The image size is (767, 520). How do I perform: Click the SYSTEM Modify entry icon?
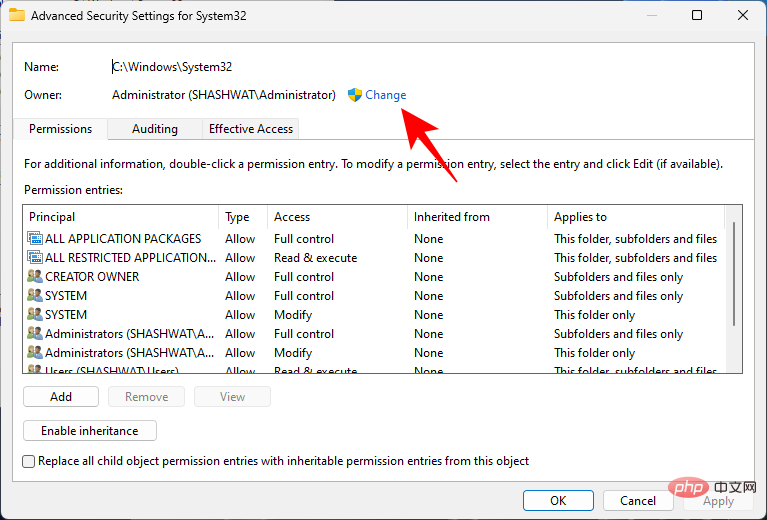coord(35,315)
